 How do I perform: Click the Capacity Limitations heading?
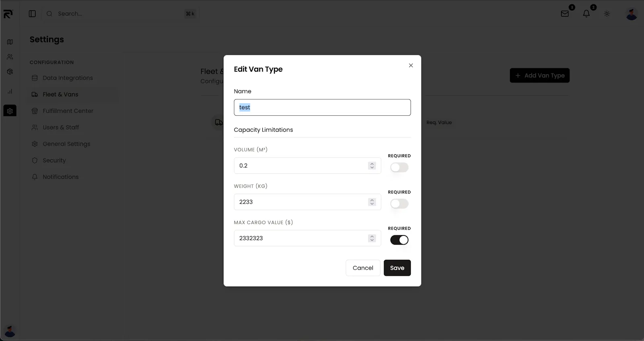point(263,130)
